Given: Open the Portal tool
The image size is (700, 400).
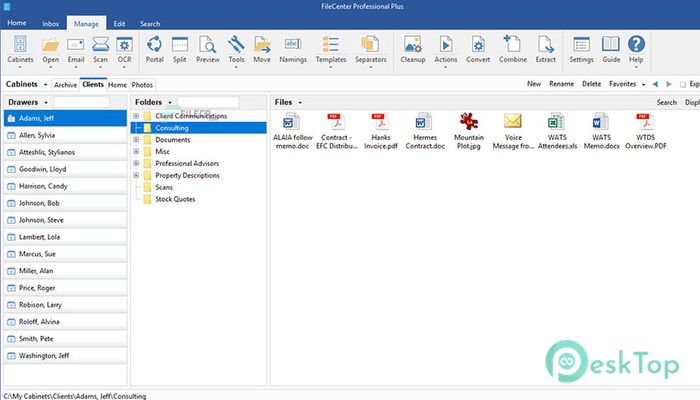Looking at the screenshot, I should (x=154, y=50).
